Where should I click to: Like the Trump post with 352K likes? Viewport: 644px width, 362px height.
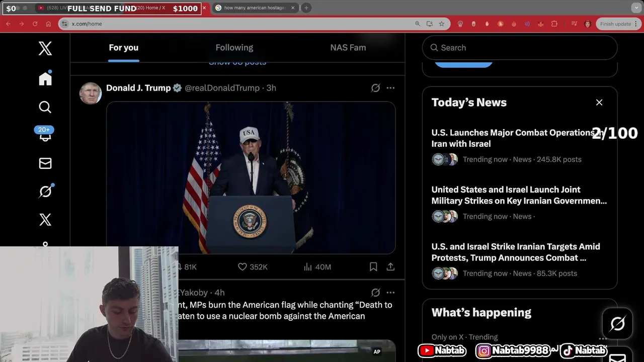253,267
